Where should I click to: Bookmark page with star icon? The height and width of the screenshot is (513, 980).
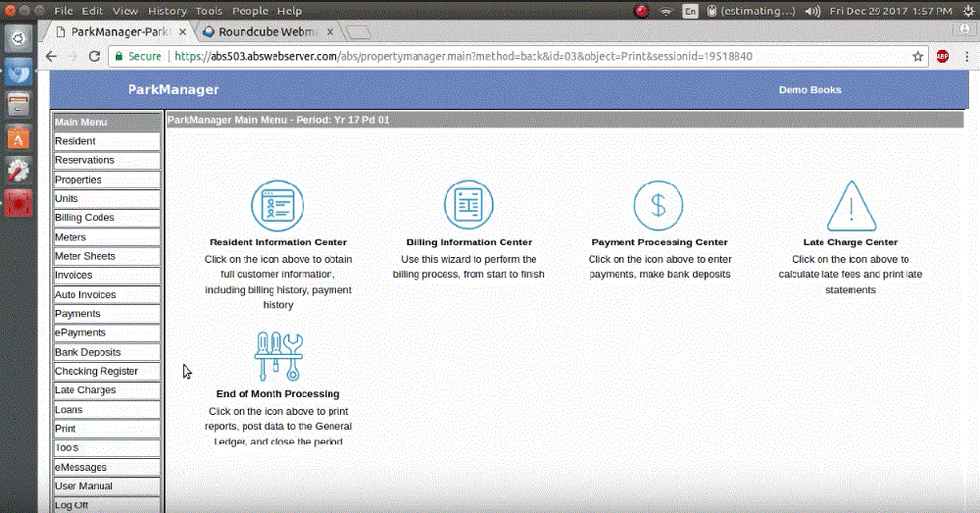(x=917, y=56)
